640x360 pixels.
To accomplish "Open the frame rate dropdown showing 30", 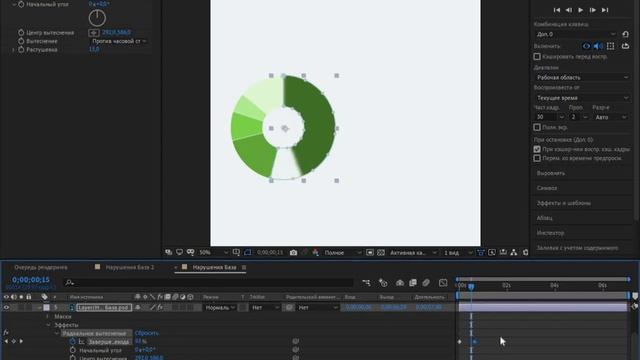I will tap(549, 117).
